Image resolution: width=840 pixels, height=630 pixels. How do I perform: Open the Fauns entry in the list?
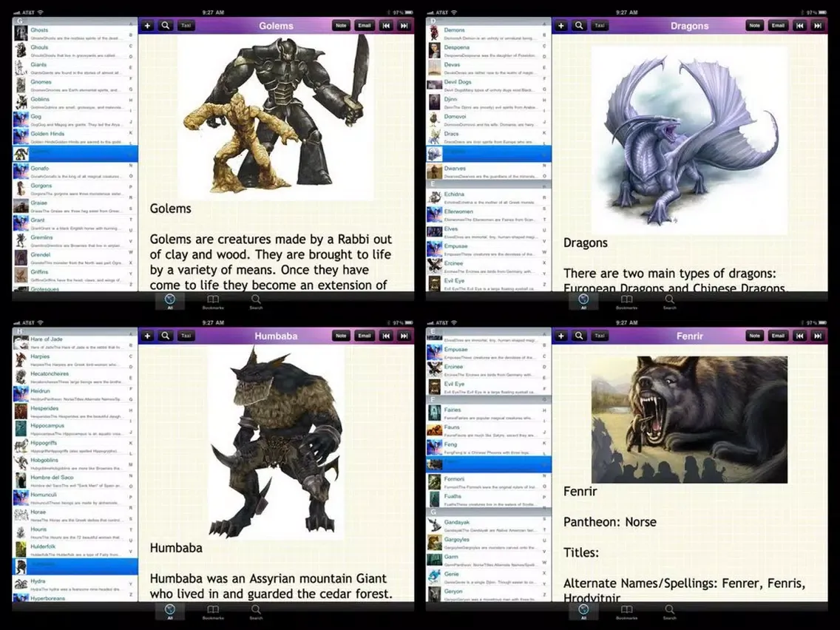point(484,430)
